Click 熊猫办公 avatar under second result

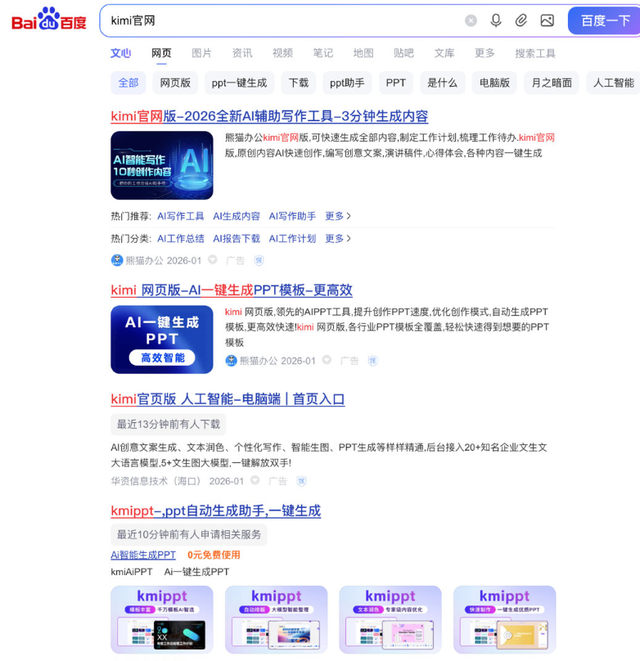231,361
